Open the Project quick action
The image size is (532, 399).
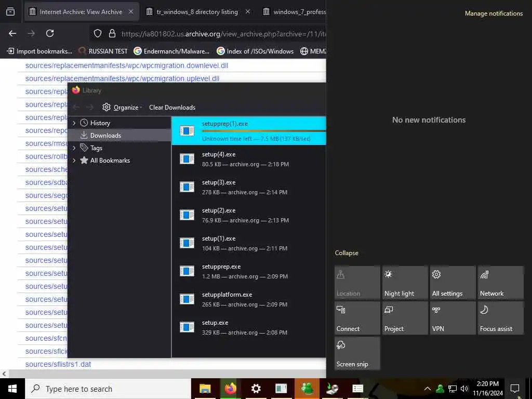[x=405, y=318]
